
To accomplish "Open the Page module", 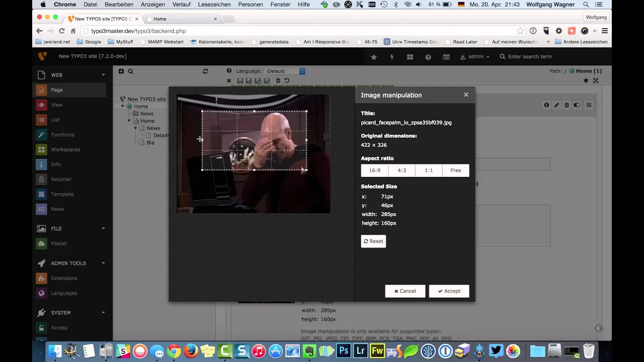I will point(70,90).
